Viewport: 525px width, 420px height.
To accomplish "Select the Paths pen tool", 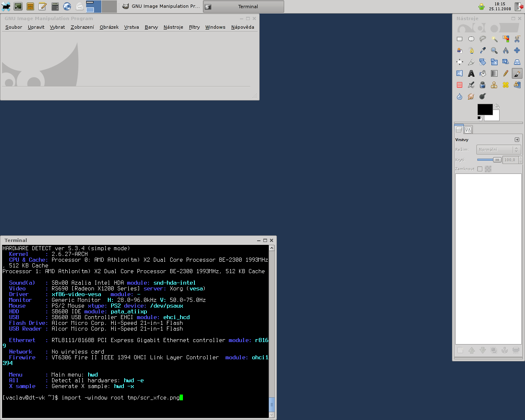I will click(471, 50).
